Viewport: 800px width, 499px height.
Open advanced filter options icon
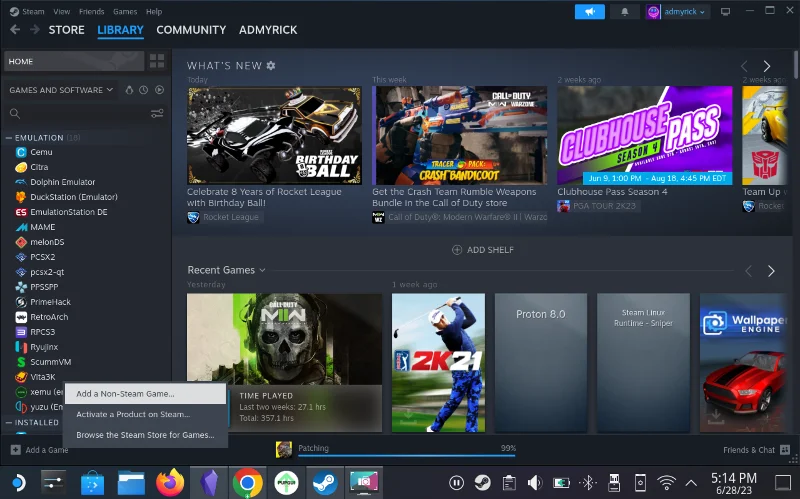[x=157, y=113]
